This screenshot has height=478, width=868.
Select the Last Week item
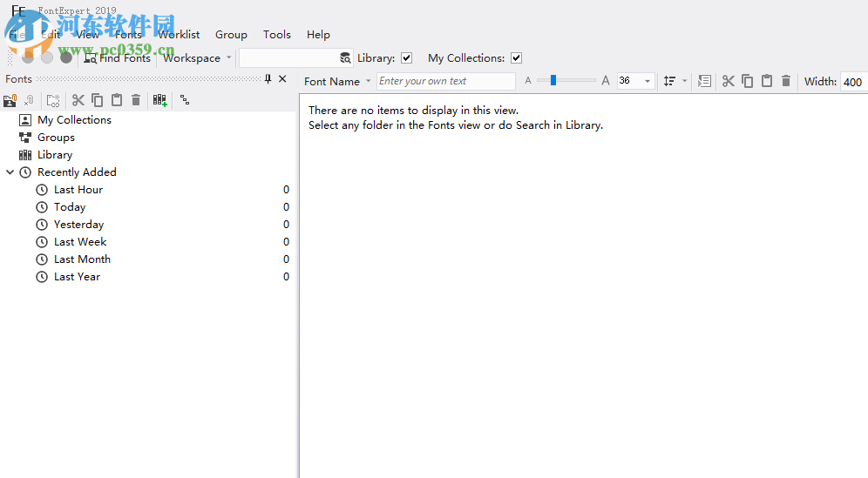pyautogui.click(x=80, y=242)
